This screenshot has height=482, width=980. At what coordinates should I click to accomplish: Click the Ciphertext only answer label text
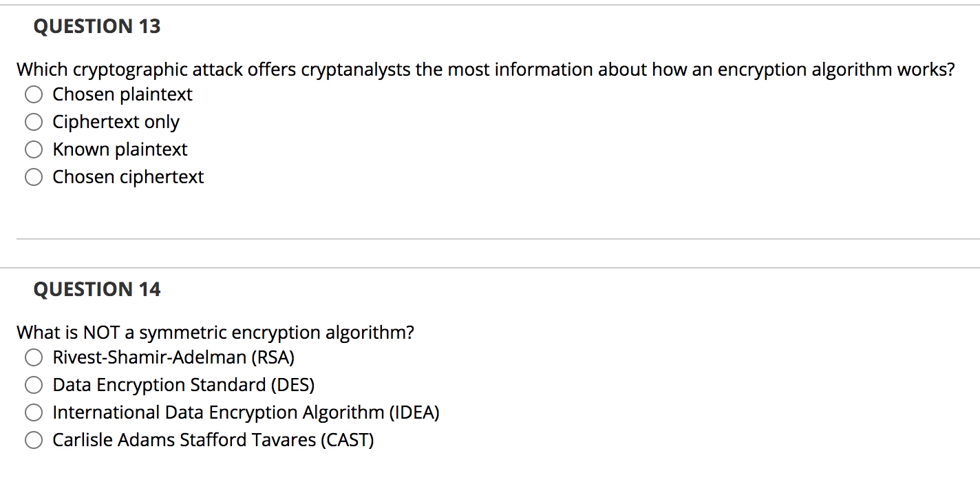click(116, 122)
